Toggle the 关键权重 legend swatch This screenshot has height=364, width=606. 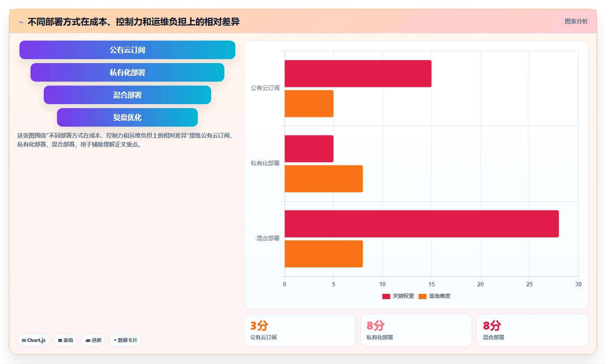point(386,296)
